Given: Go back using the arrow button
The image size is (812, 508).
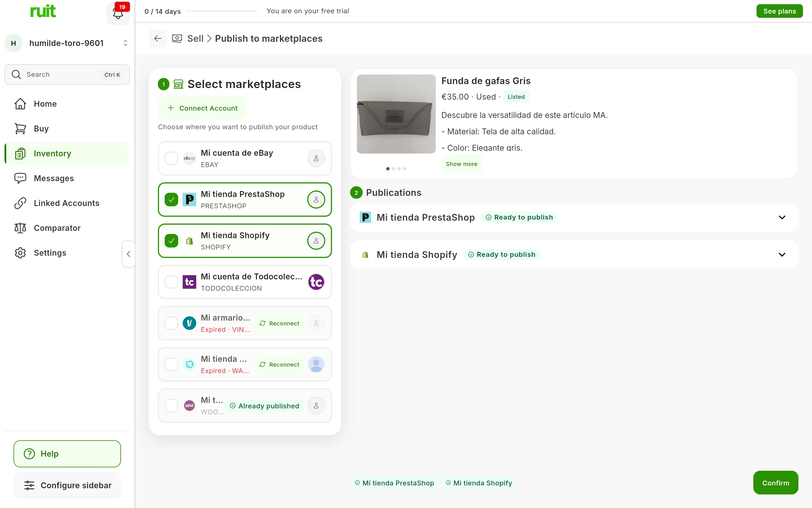Looking at the screenshot, I should click(158, 38).
